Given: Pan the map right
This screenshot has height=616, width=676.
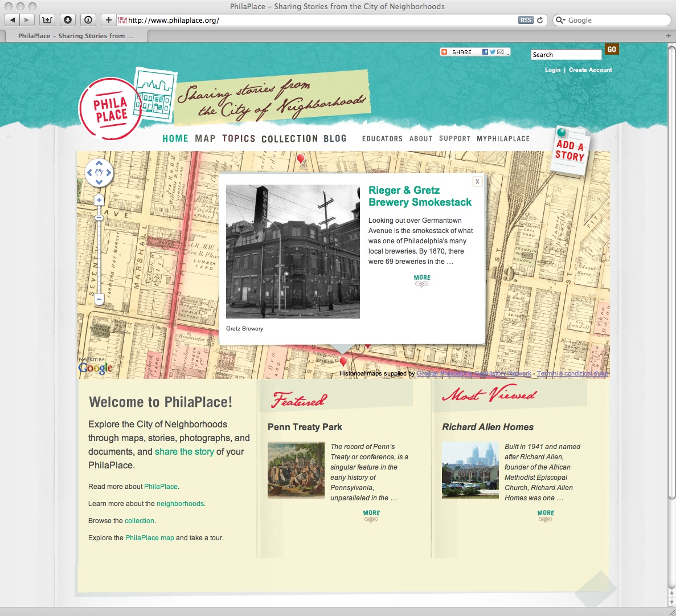Looking at the screenshot, I should pyautogui.click(x=109, y=173).
